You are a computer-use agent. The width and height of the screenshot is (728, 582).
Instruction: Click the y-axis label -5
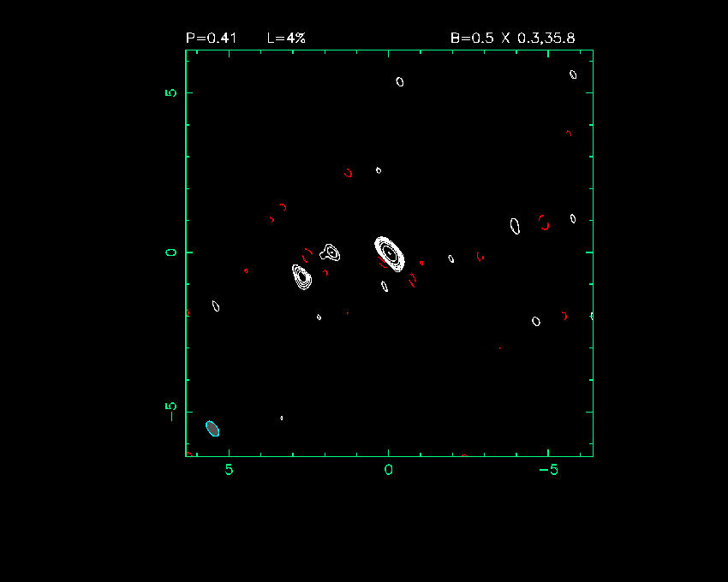click(170, 412)
